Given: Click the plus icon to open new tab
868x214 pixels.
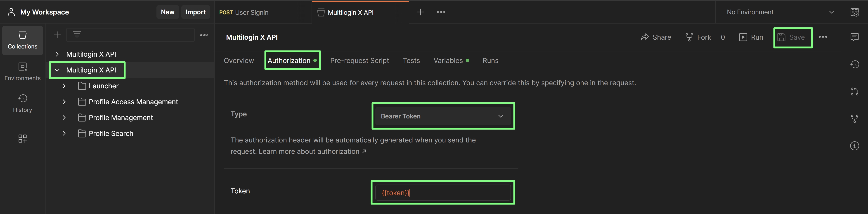Looking at the screenshot, I should (421, 12).
